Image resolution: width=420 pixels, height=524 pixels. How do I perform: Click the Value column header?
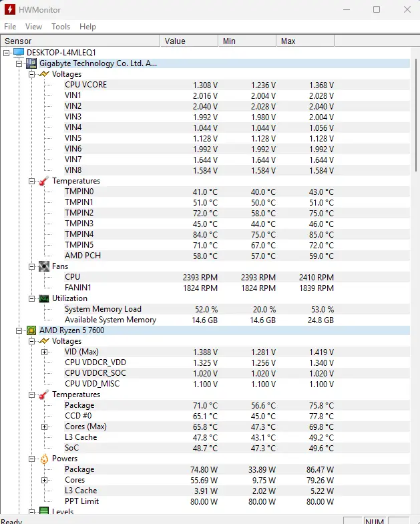click(x=189, y=41)
